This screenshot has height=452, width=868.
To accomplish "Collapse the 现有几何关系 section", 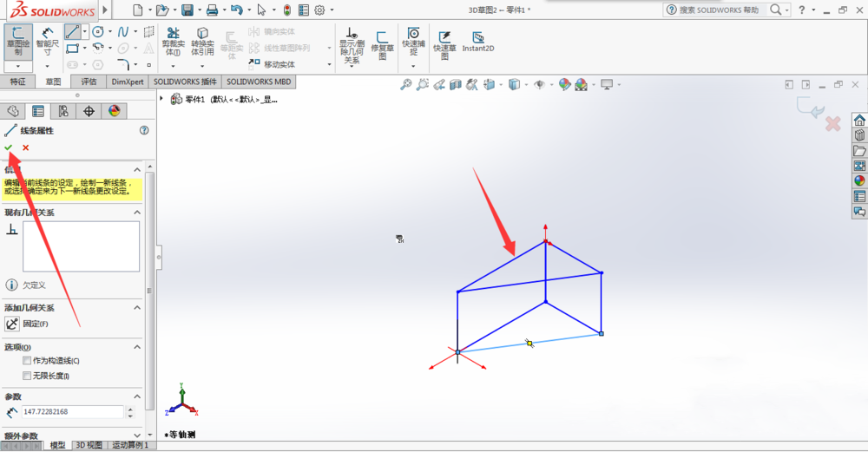I will [137, 213].
